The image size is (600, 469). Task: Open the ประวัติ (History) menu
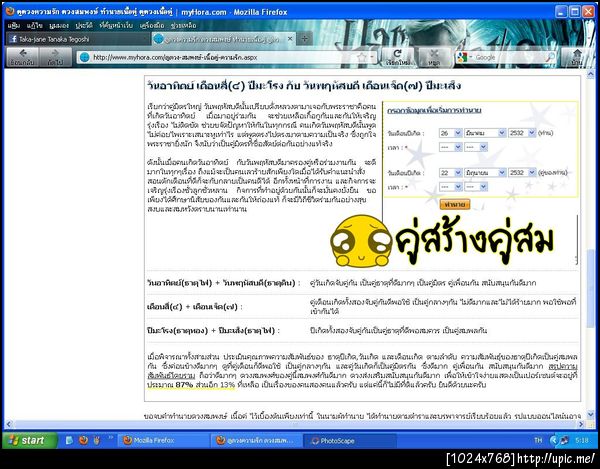(x=84, y=26)
